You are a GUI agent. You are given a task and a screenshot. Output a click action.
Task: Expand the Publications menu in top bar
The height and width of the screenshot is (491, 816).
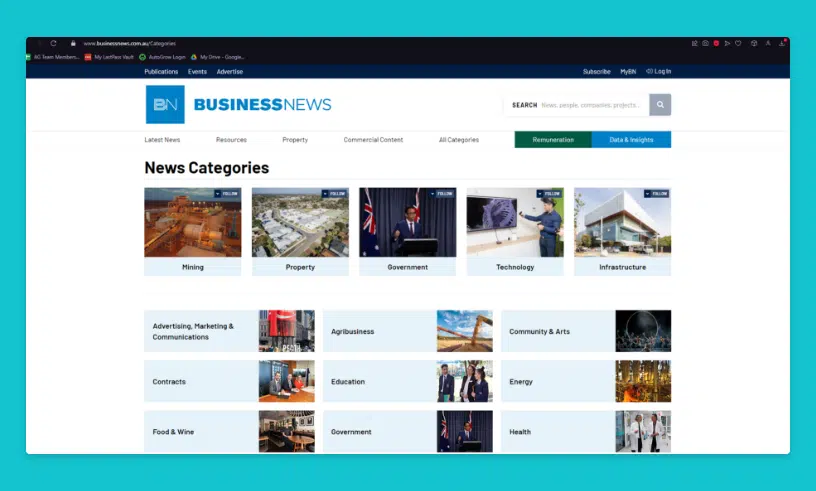(161, 72)
